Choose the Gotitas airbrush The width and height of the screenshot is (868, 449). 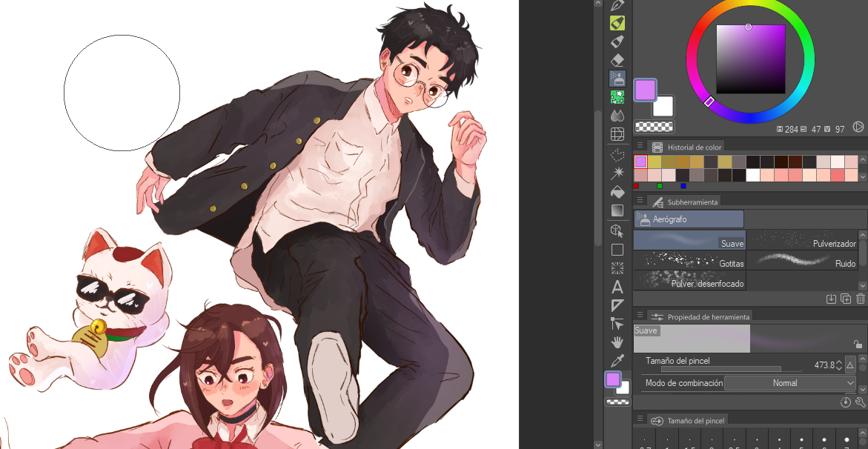click(690, 259)
